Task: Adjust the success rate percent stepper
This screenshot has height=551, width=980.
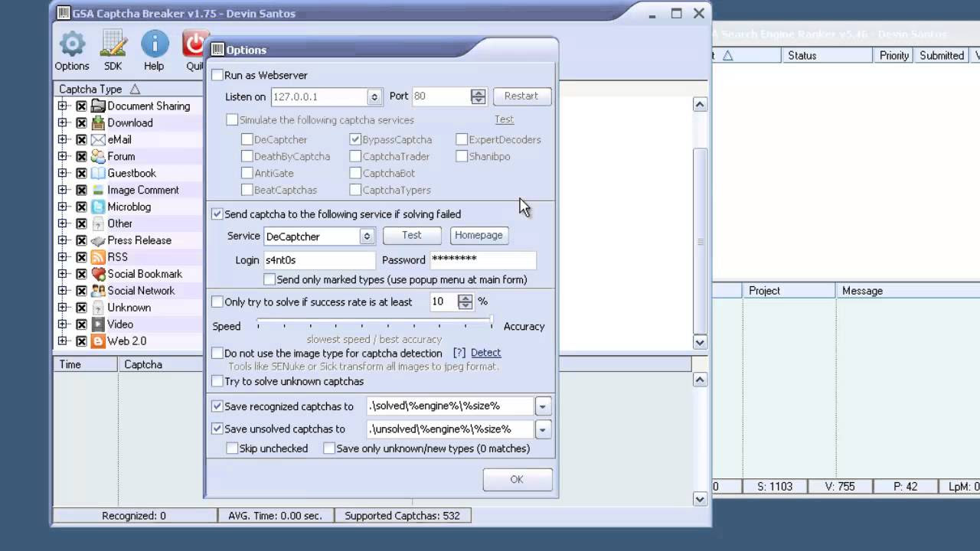Action: point(465,302)
